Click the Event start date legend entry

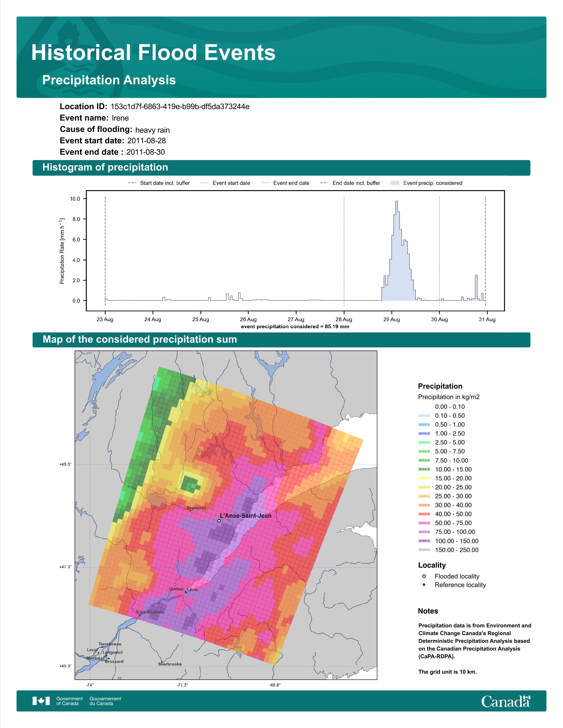click(x=225, y=183)
